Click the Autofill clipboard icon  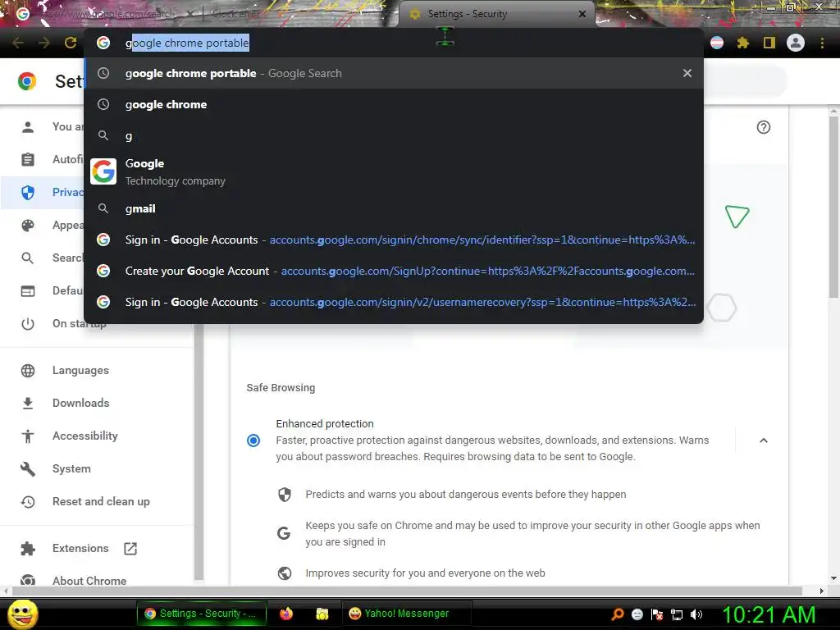click(x=28, y=160)
